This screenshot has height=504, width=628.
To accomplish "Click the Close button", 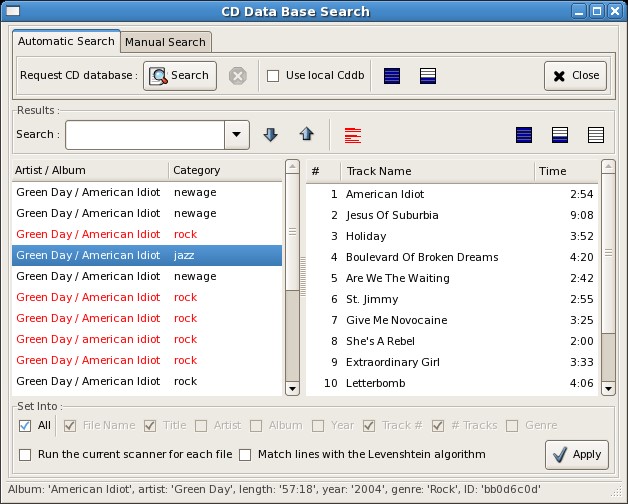I will [x=575, y=76].
